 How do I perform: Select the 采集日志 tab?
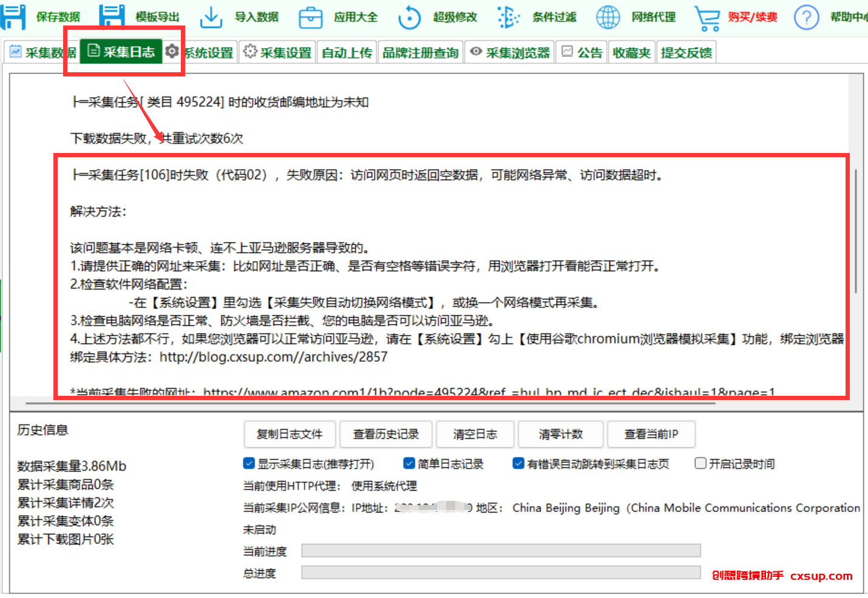point(121,52)
